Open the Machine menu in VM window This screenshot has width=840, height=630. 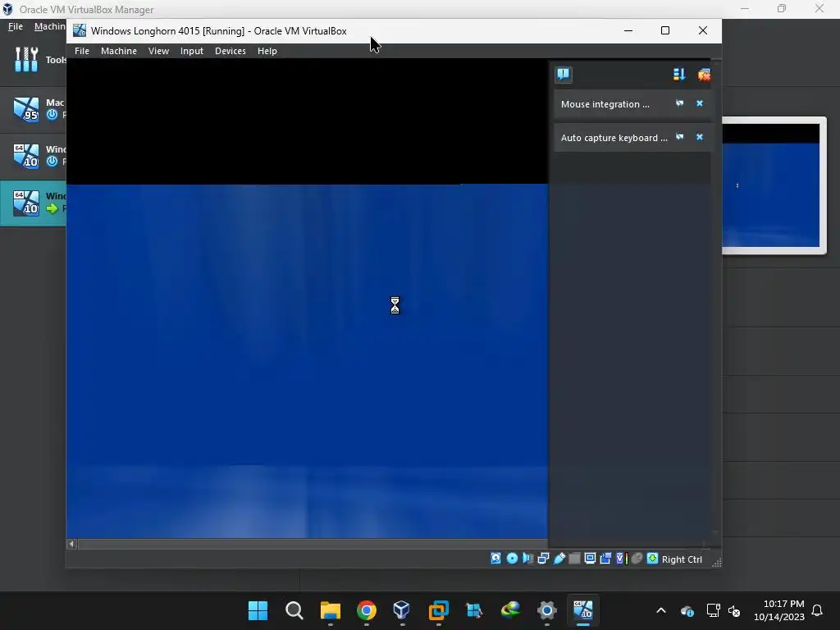(119, 51)
